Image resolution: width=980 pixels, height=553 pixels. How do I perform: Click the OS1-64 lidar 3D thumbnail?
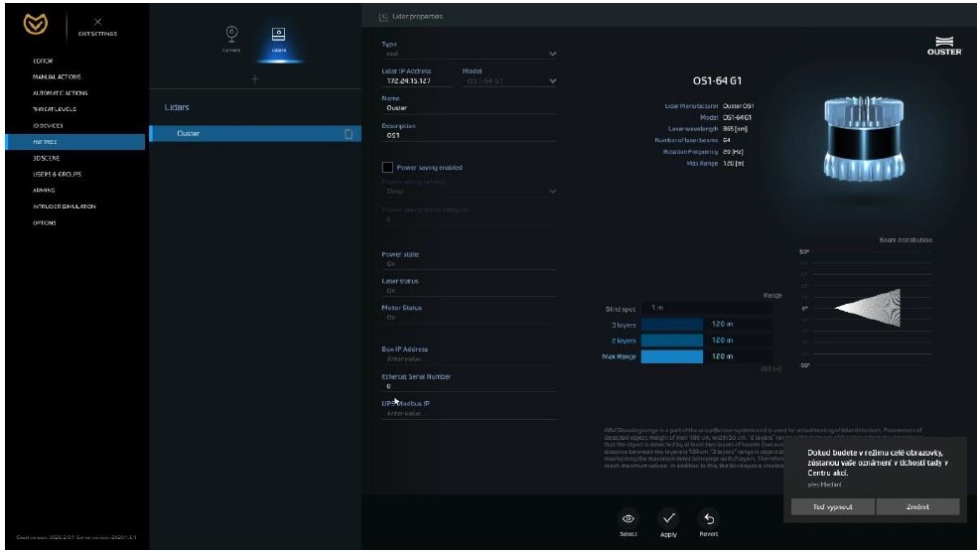pos(864,138)
